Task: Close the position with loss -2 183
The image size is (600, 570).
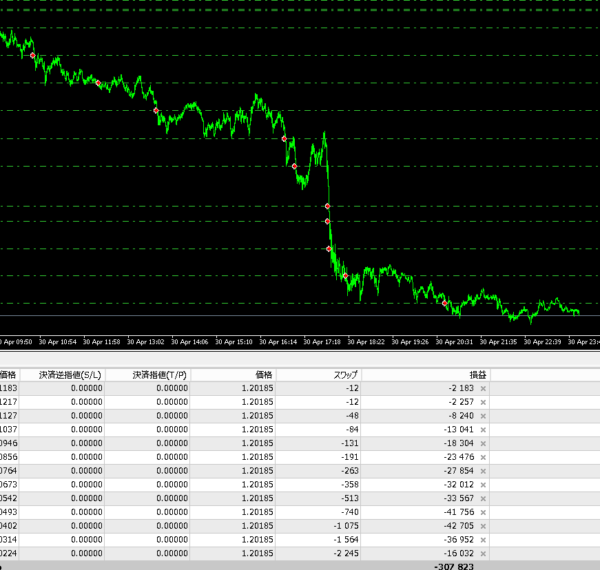Action: pyautogui.click(x=483, y=388)
